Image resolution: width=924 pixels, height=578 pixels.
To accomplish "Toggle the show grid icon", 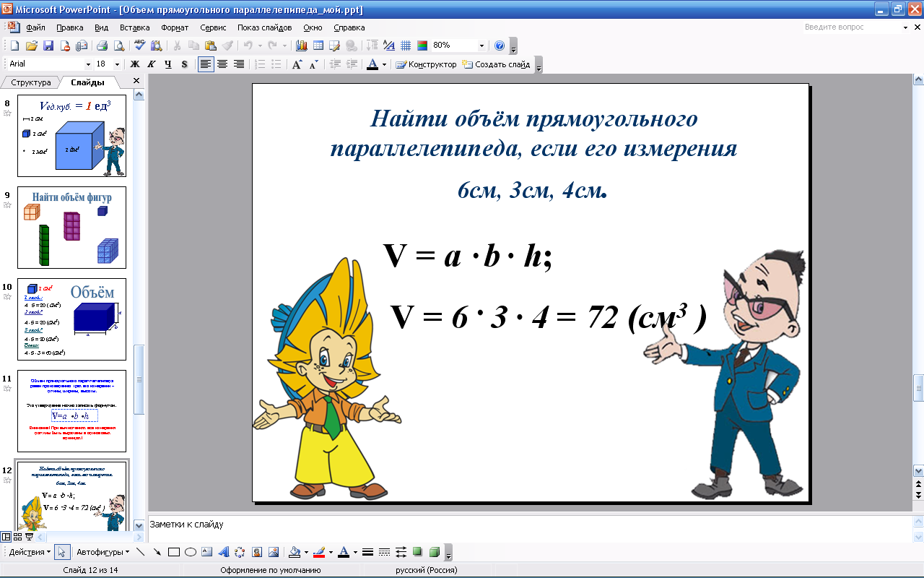I will 406,46.
